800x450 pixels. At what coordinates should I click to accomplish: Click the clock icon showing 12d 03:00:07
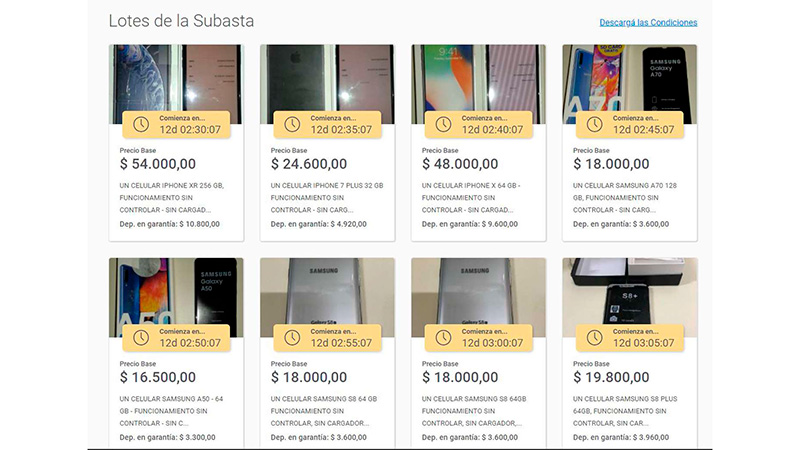[443, 338]
